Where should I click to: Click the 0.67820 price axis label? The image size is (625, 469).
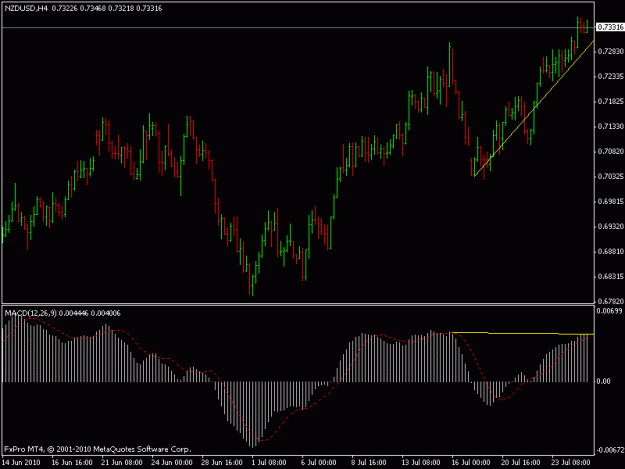click(610, 301)
